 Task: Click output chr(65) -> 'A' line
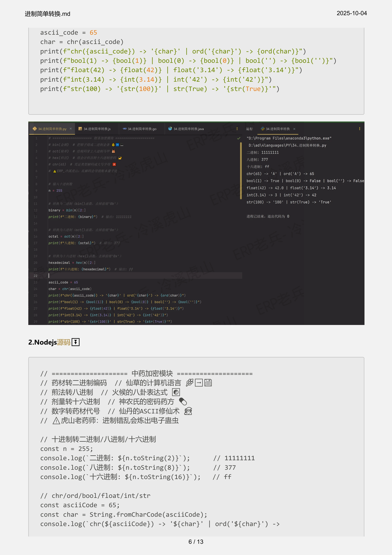[280, 174]
